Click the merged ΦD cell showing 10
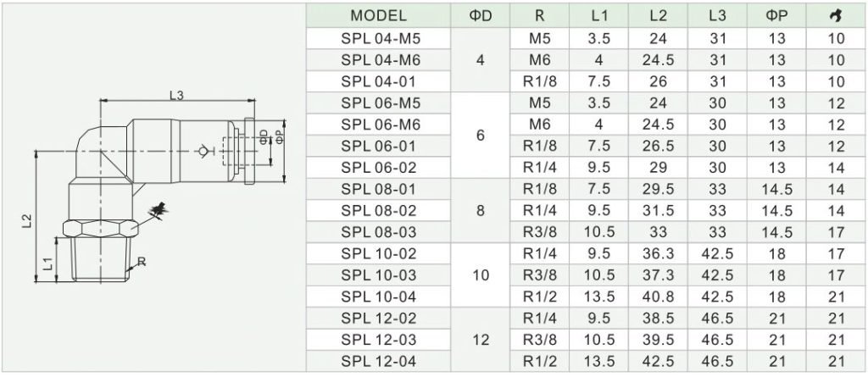This screenshot has height=377, width=868. pos(480,275)
